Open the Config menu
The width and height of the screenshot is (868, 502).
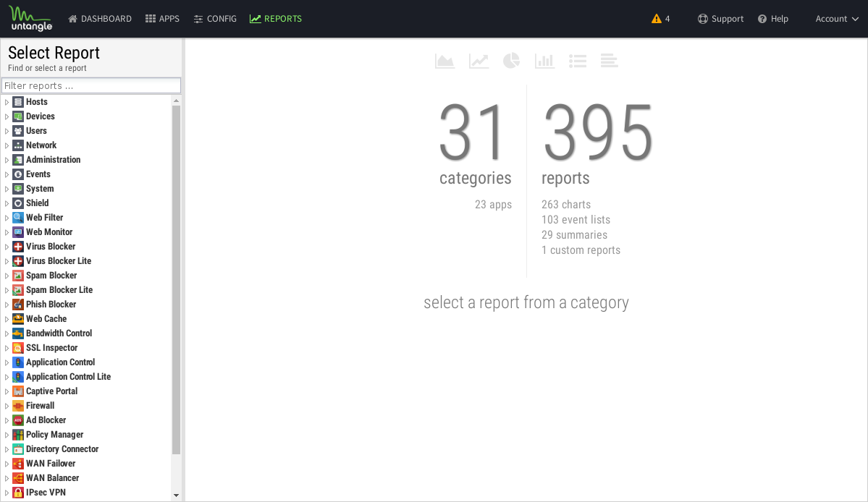point(215,19)
